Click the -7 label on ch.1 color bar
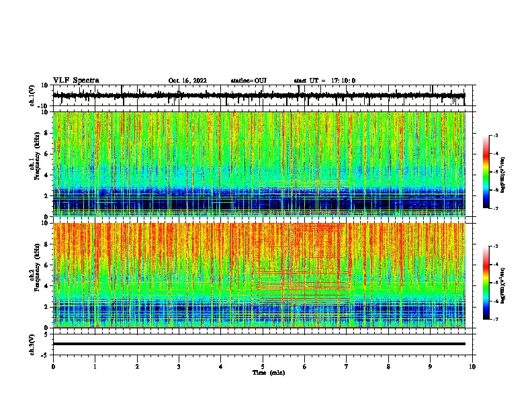This screenshot has height=411, width=532. click(496, 208)
